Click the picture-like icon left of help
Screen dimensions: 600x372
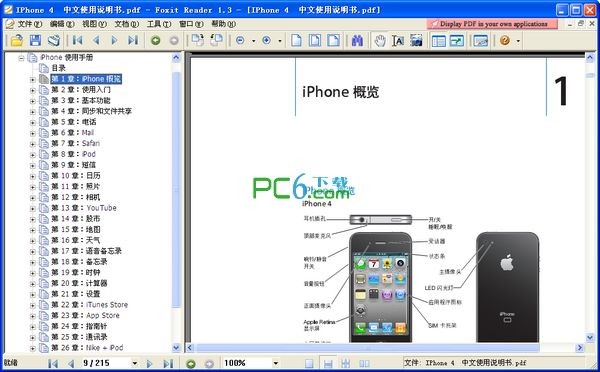[481, 41]
